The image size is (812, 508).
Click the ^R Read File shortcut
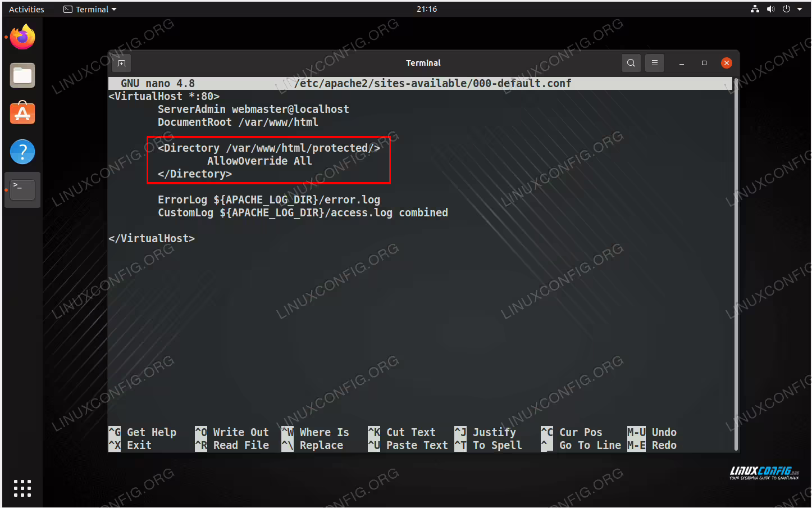232,445
